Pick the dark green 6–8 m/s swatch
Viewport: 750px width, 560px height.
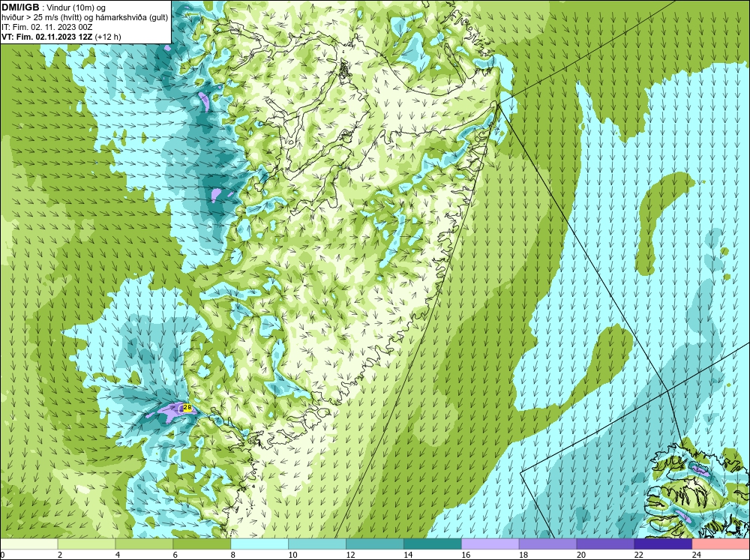click(202, 544)
